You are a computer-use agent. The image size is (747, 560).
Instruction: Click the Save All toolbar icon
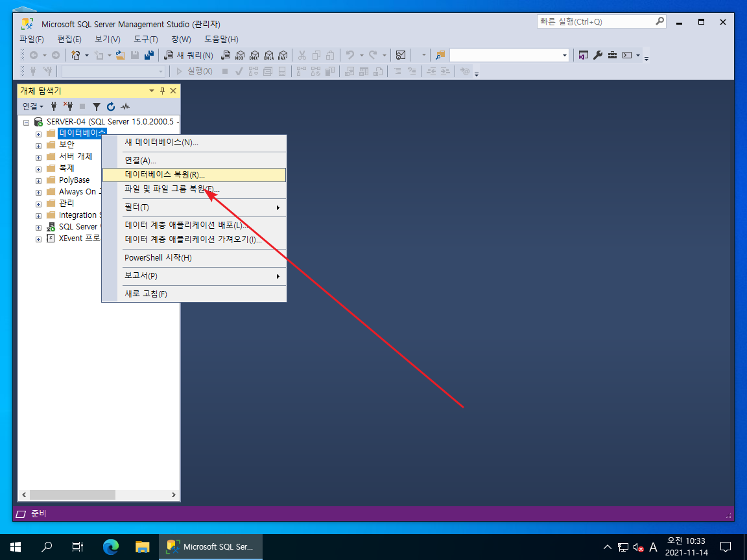pos(148,55)
